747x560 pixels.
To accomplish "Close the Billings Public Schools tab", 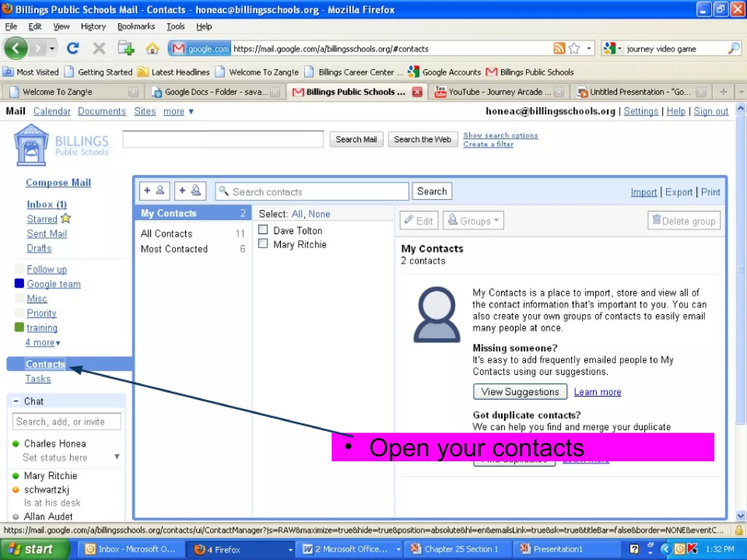I will (x=417, y=92).
